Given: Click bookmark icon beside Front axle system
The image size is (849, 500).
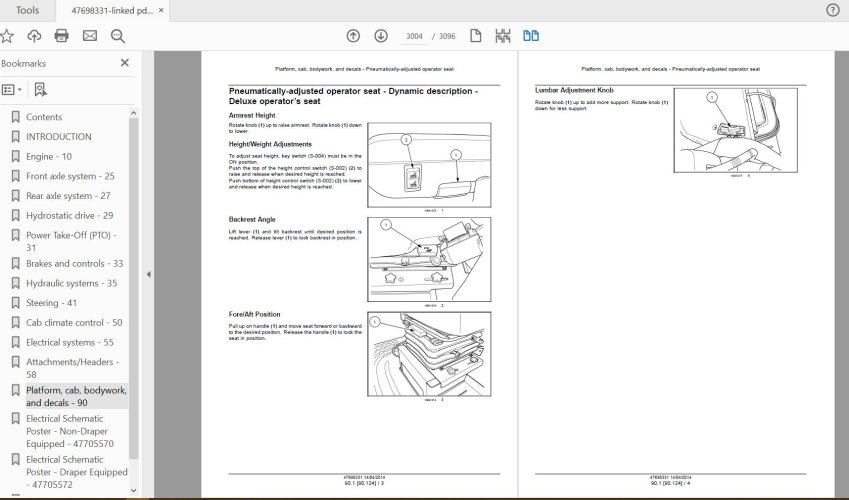Looking at the screenshot, I should tap(16, 176).
